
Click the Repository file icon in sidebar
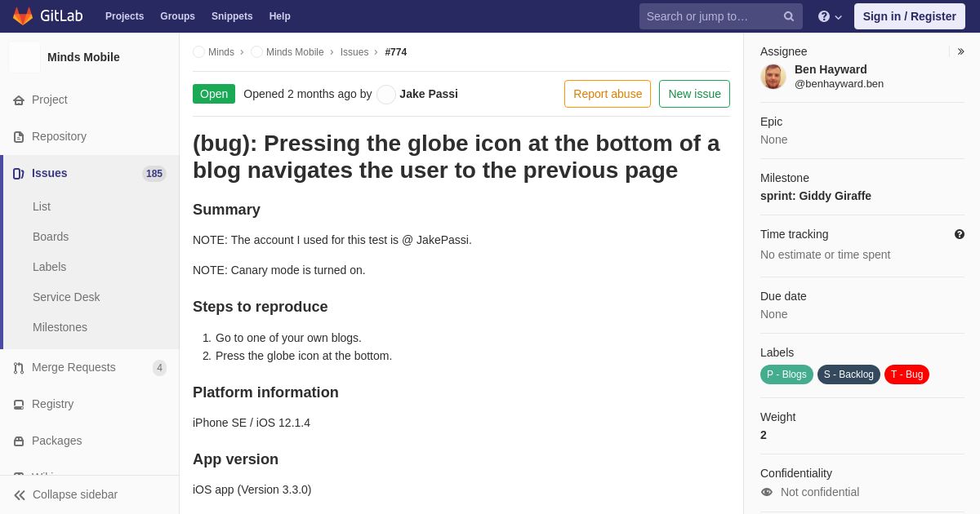pyautogui.click(x=19, y=137)
